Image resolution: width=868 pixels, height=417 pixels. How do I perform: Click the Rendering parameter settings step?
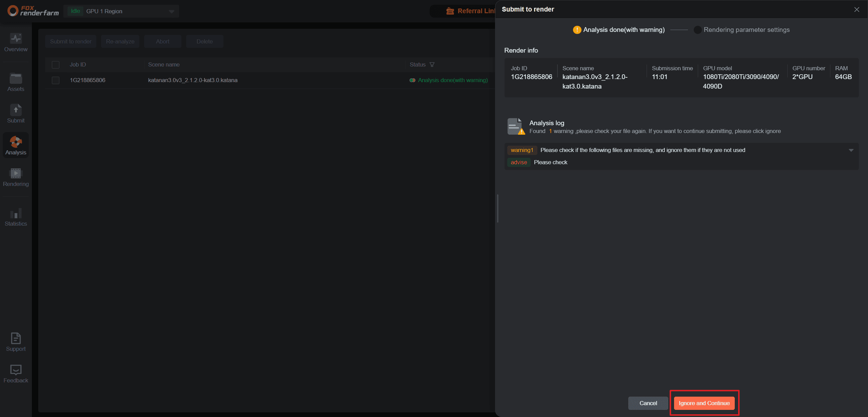[x=746, y=30]
